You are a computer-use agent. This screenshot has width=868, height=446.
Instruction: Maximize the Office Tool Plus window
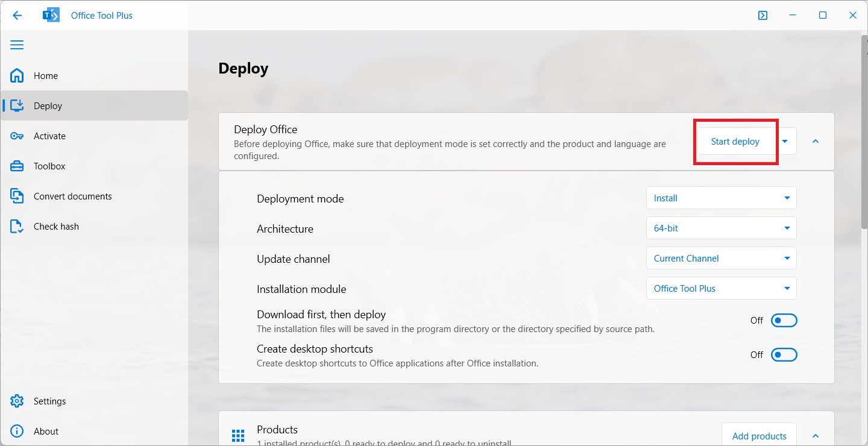click(x=823, y=16)
